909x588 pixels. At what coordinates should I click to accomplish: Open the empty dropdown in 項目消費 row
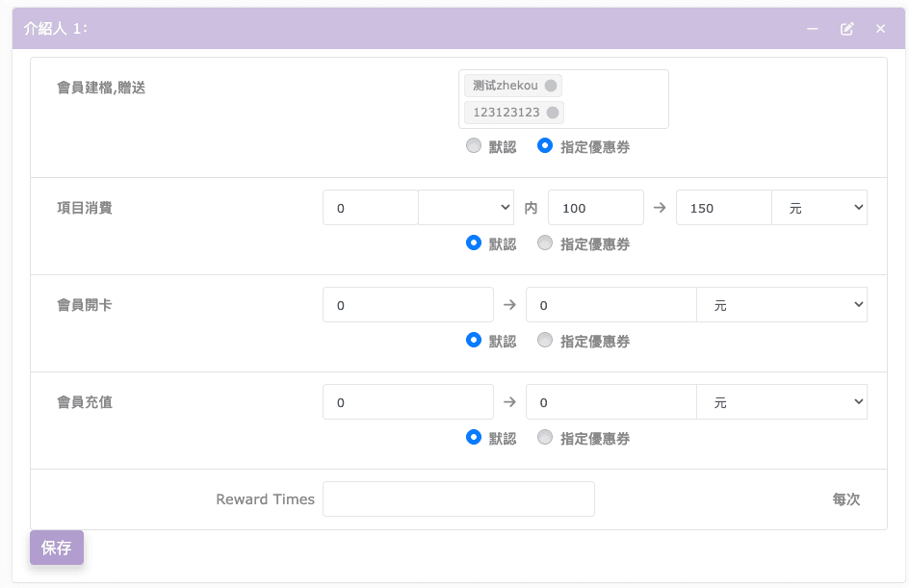click(x=466, y=208)
